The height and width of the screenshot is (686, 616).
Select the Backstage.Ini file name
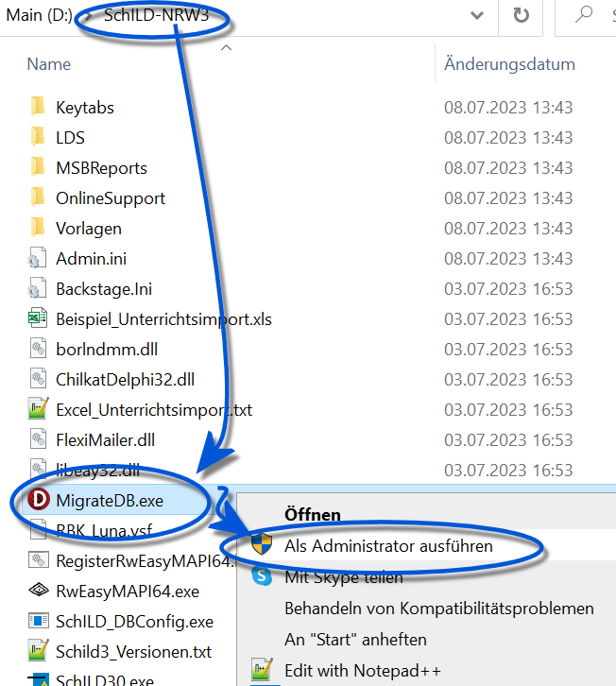pyautogui.click(x=104, y=289)
